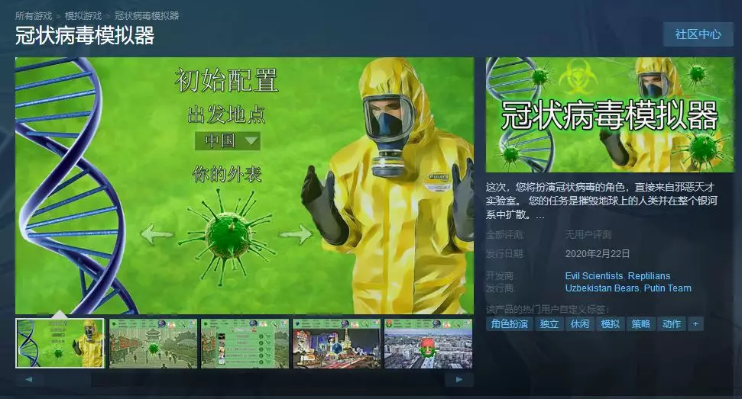Select the 休闲 tag
The height and width of the screenshot is (399, 742).
(580, 324)
